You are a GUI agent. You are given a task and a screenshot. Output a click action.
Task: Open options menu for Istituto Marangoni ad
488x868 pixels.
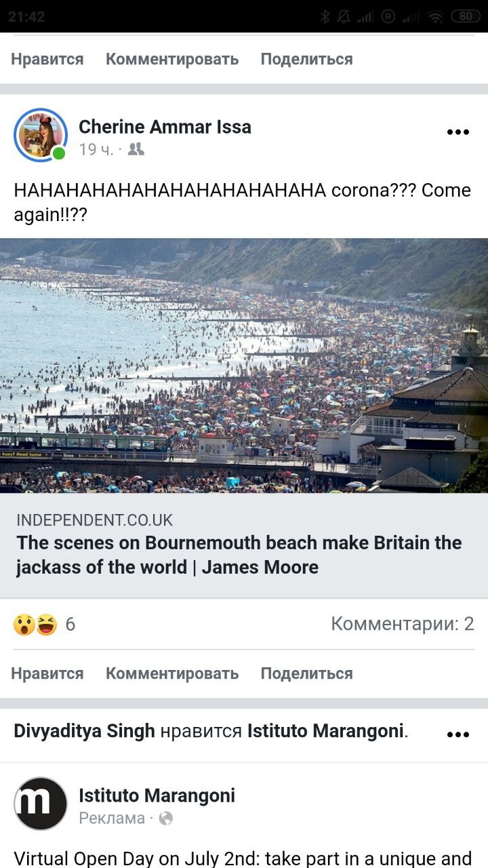pyautogui.click(x=458, y=734)
